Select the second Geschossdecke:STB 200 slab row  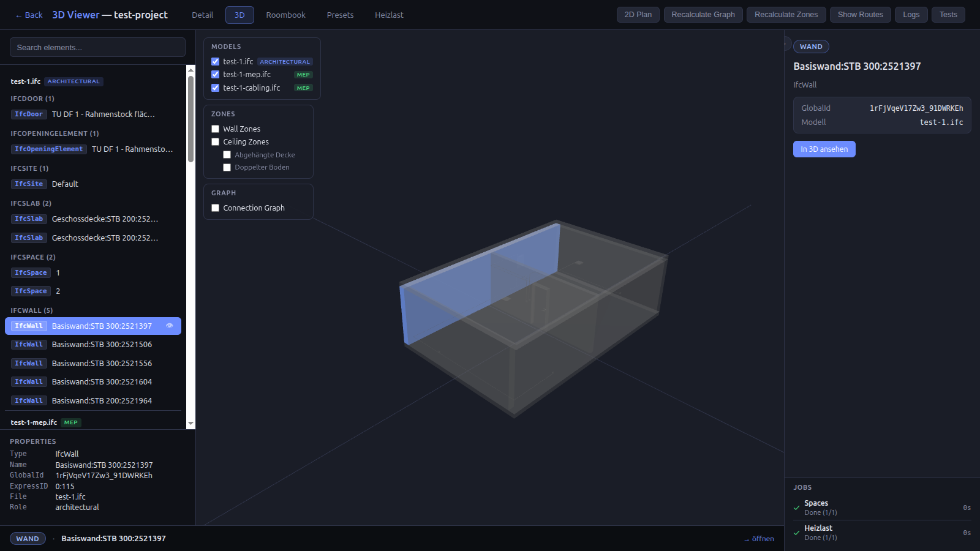point(93,238)
